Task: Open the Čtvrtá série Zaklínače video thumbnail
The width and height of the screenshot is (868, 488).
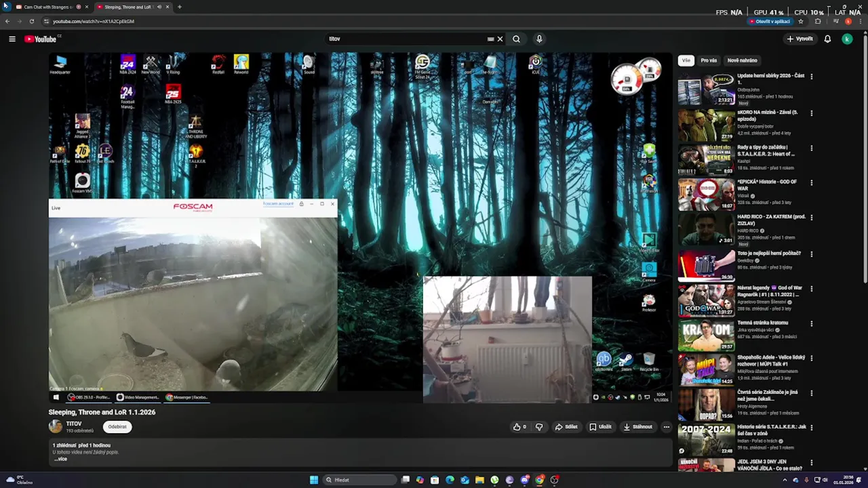Action: click(706, 405)
